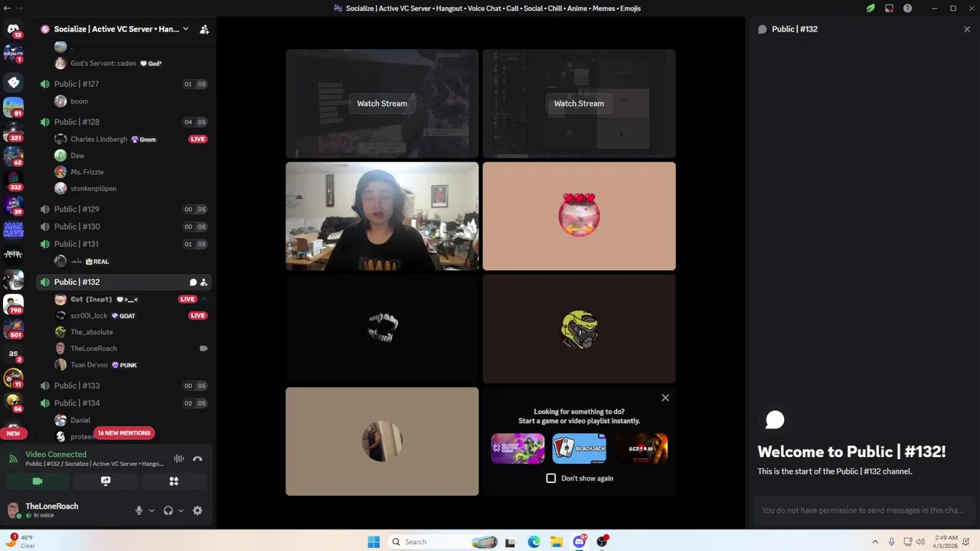This screenshot has height=551, width=980.
Task: Dismiss the Looking for something to do panel
Action: coord(665,398)
